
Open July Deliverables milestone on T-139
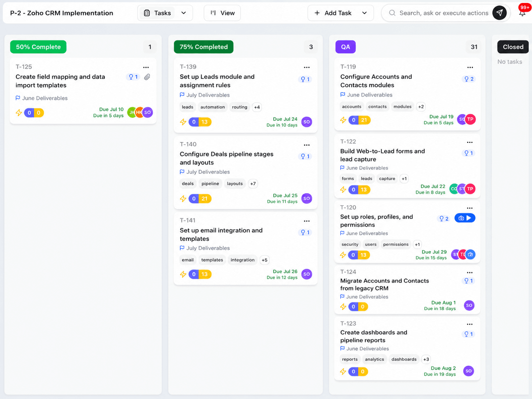(205, 95)
